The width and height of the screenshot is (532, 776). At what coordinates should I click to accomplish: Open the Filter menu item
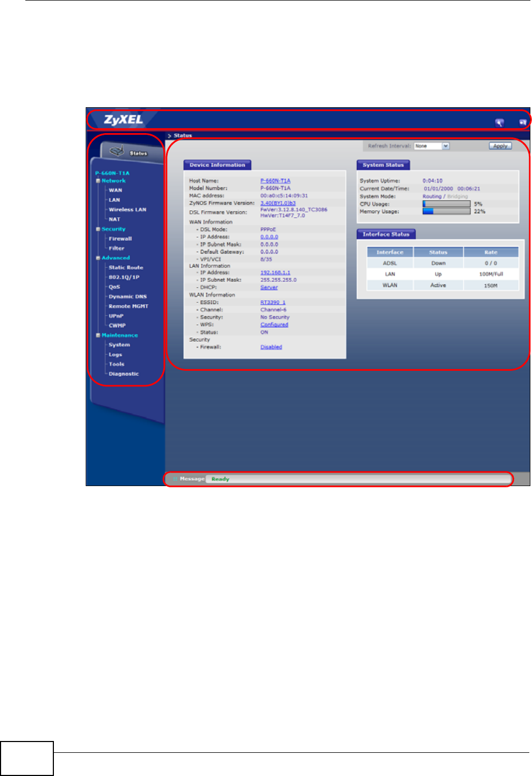[x=116, y=248]
